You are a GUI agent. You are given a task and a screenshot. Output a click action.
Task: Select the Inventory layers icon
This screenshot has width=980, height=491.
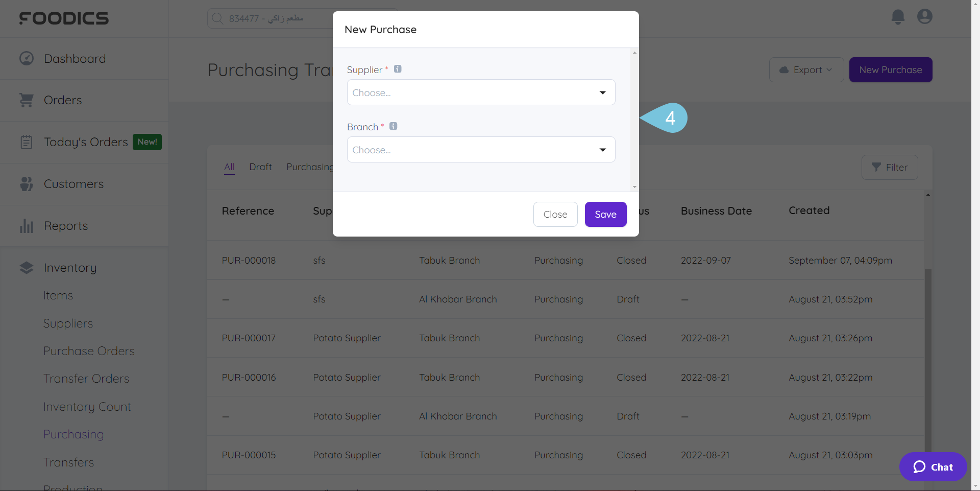pos(26,267)
